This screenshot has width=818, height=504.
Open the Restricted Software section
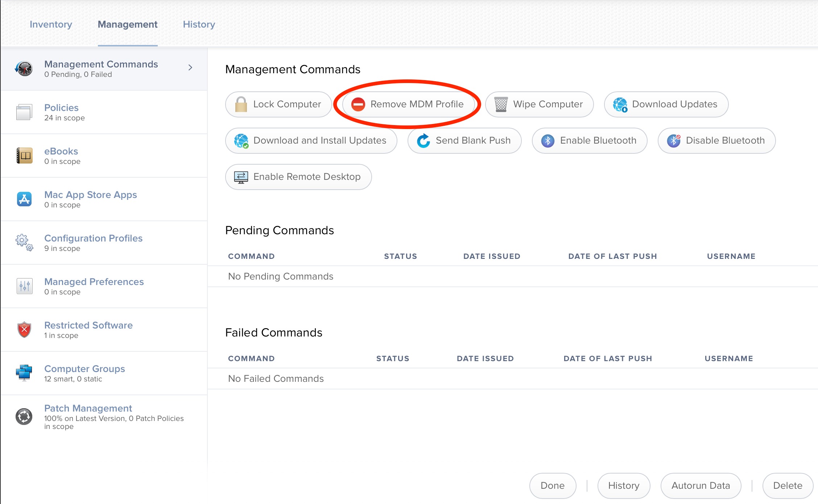tap(104, 330)
